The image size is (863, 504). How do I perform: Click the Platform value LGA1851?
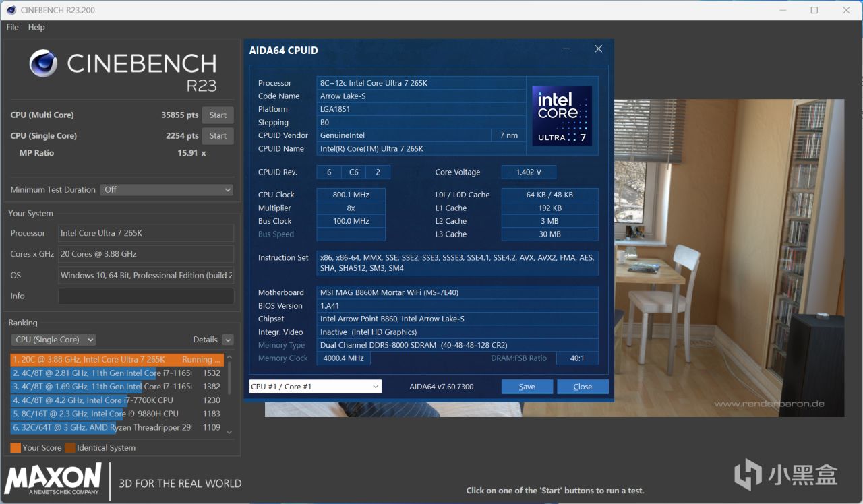(421, 109)
